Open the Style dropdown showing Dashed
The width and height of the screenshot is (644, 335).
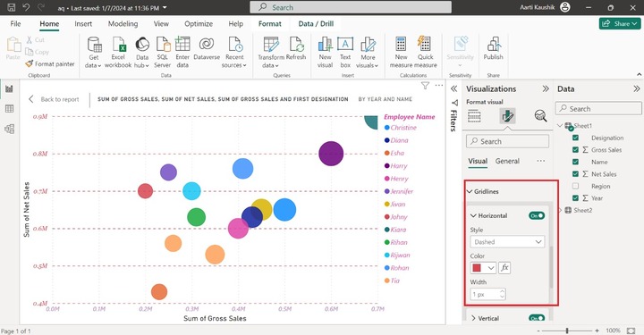point(508,242)
